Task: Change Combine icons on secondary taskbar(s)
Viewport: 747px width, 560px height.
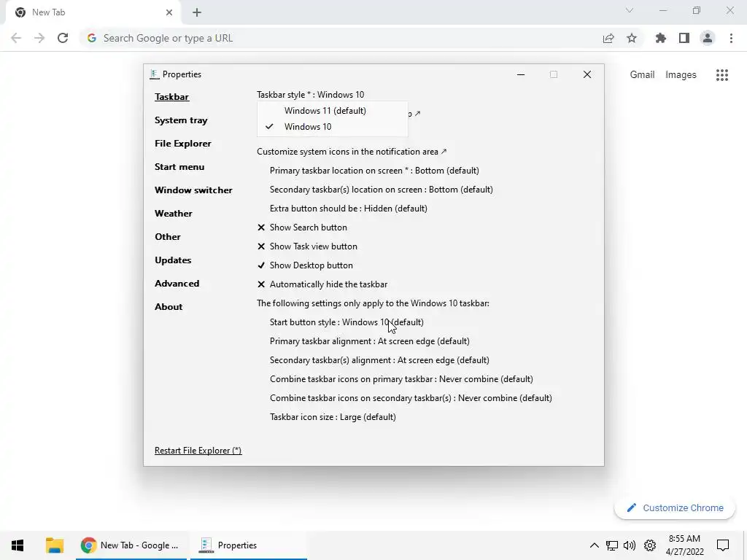Action: (x=411, y=398)
